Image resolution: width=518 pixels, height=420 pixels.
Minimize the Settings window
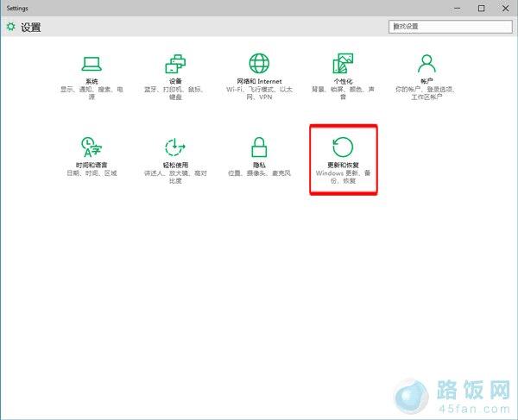458,9
